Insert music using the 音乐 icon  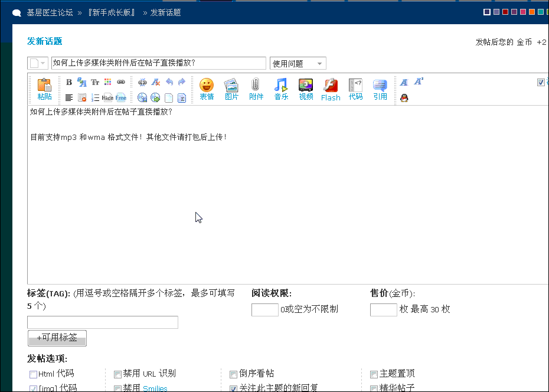tap(281, 89)
